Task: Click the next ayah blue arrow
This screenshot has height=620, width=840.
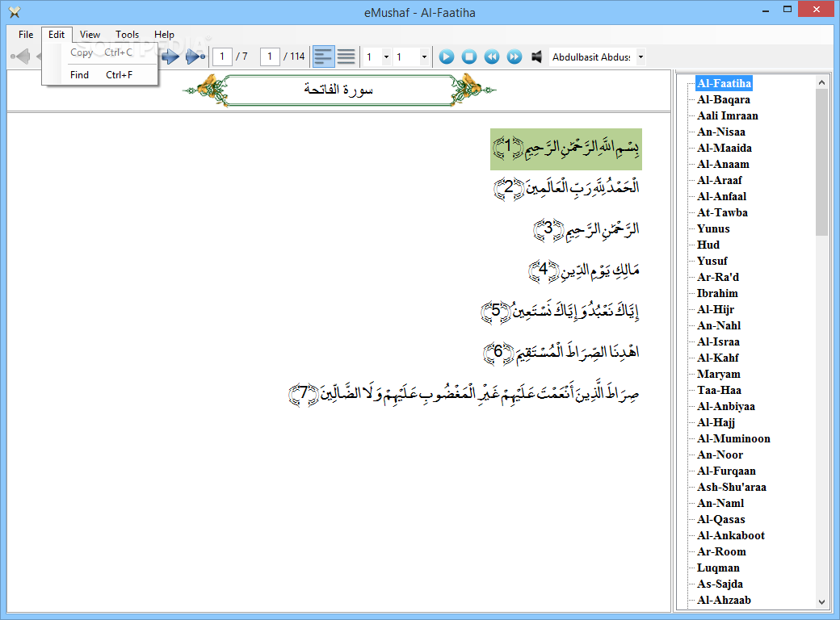Action: (x=170, y=57)
